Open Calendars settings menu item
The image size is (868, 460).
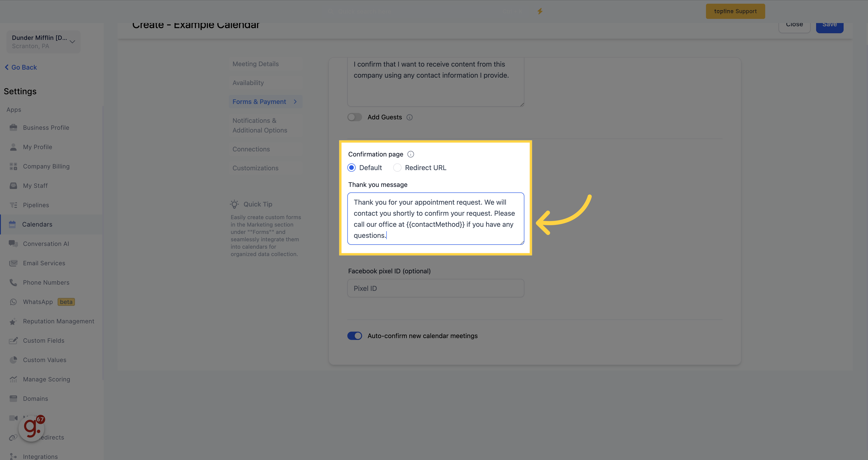coord(52,224)
